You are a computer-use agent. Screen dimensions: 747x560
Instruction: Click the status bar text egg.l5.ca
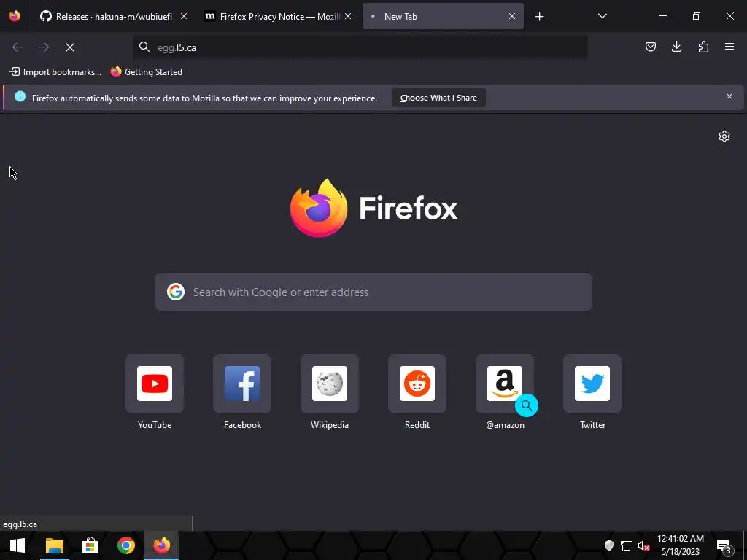point(20,524)
